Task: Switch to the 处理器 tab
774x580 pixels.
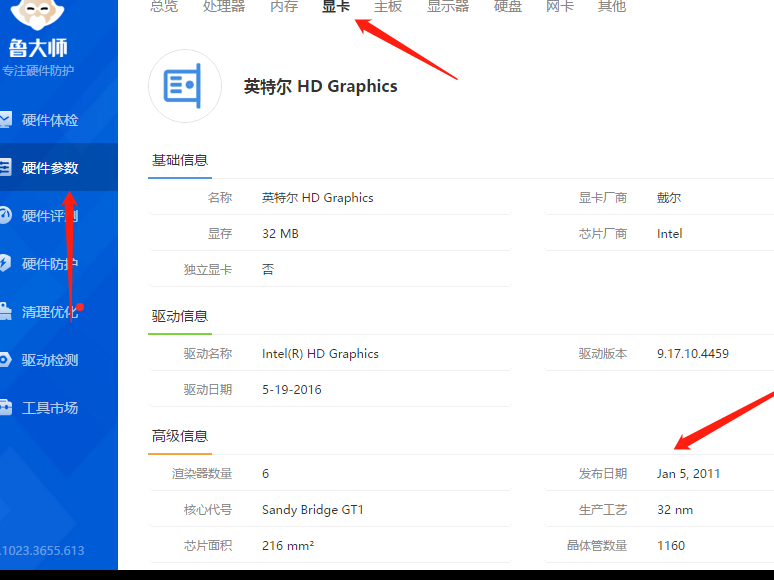Action: point(224,6)
